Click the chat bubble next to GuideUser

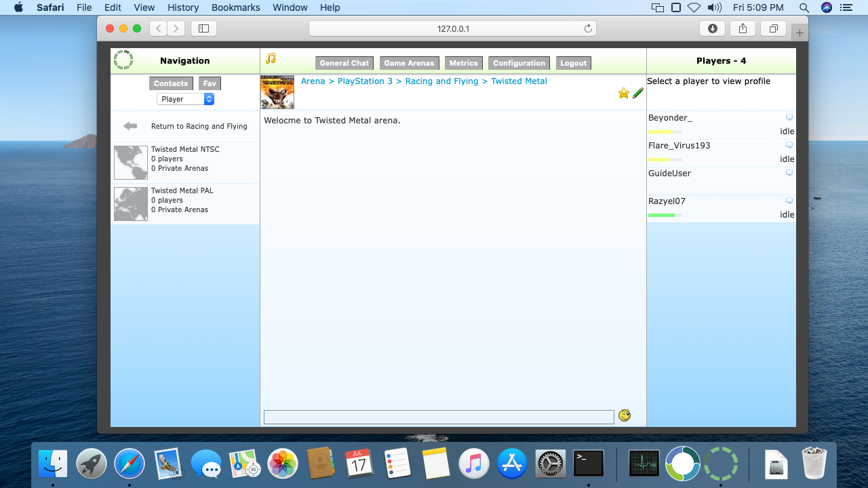[x=789, y=174]
